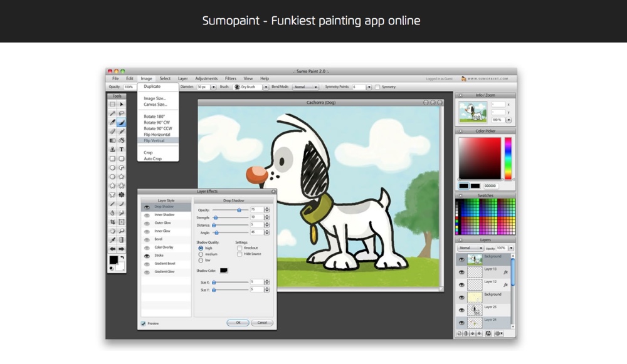Select the Gradient tool
The image size is (627, 364).
[112, 140]
